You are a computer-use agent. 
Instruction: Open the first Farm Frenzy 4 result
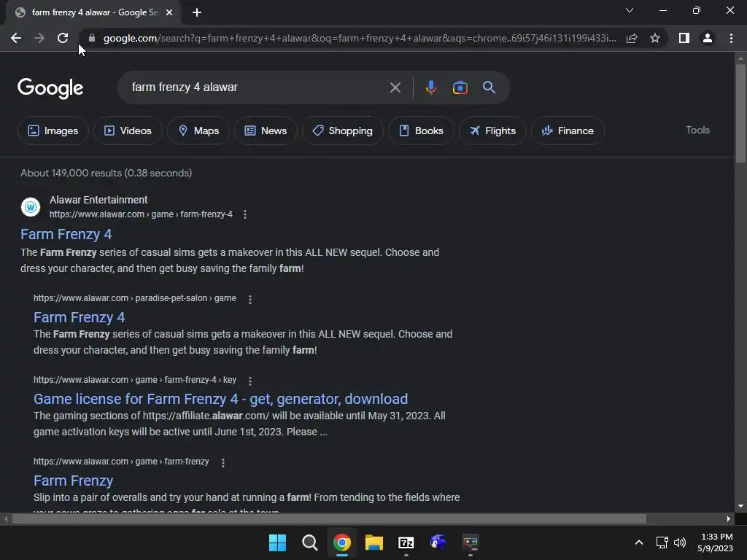[x=66, y=234]
